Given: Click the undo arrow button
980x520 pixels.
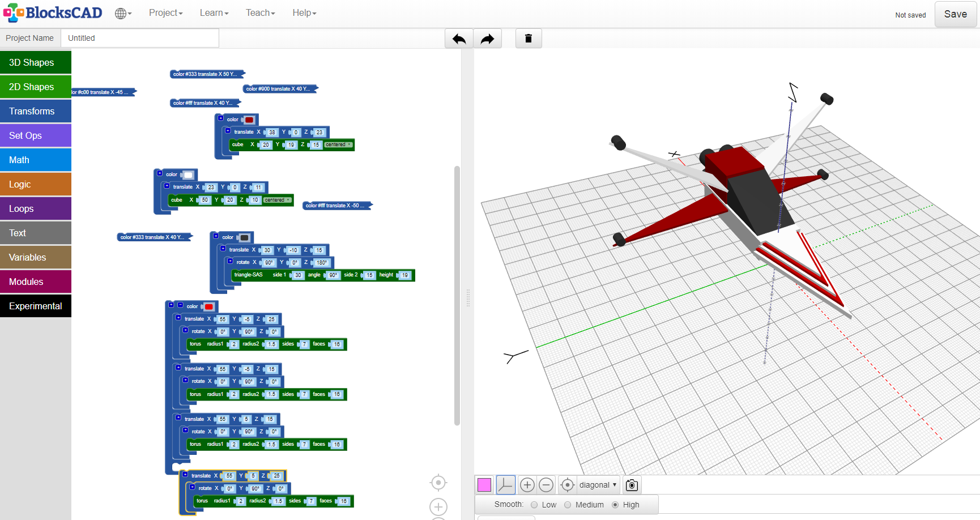Looking at the screenshot, I should tap(459, 39).
